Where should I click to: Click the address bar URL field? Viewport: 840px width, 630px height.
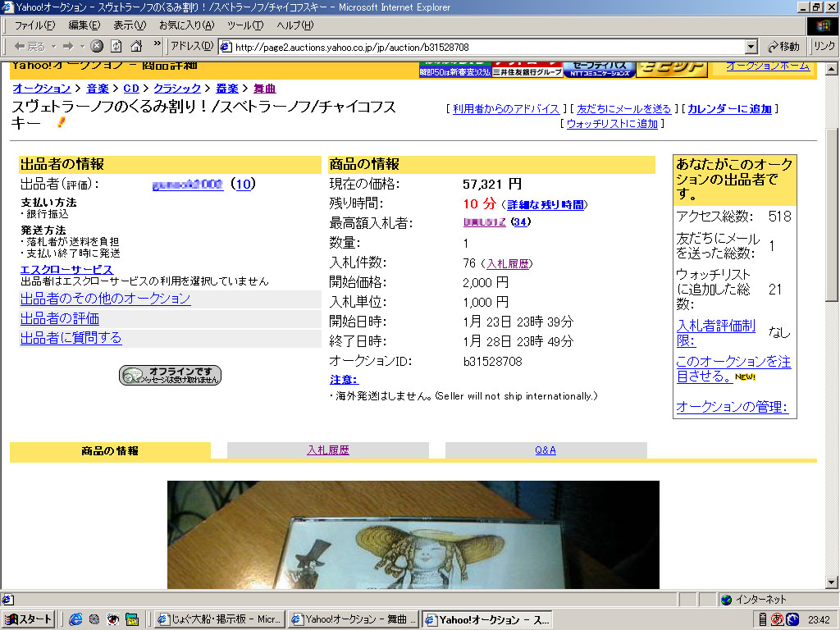482,47
